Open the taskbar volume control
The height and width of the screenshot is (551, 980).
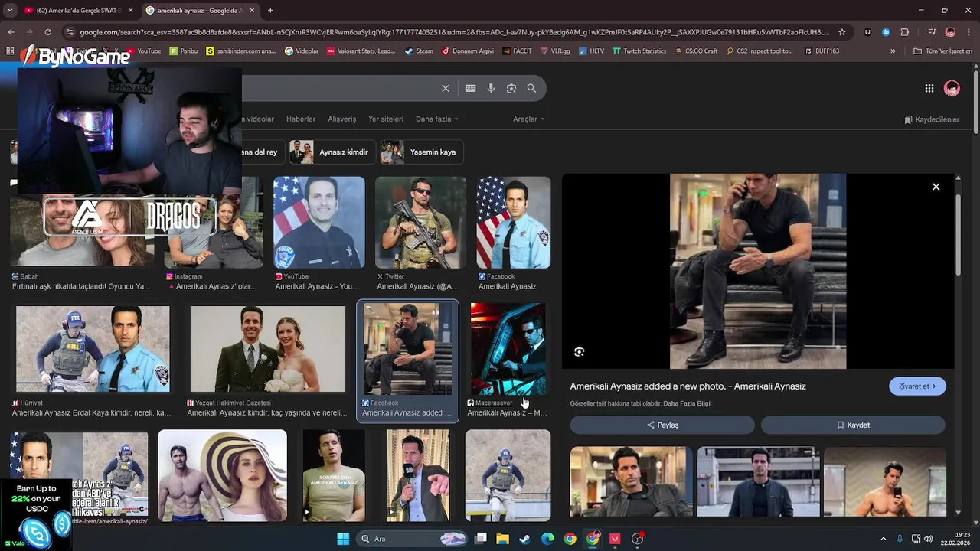[929, 539]
